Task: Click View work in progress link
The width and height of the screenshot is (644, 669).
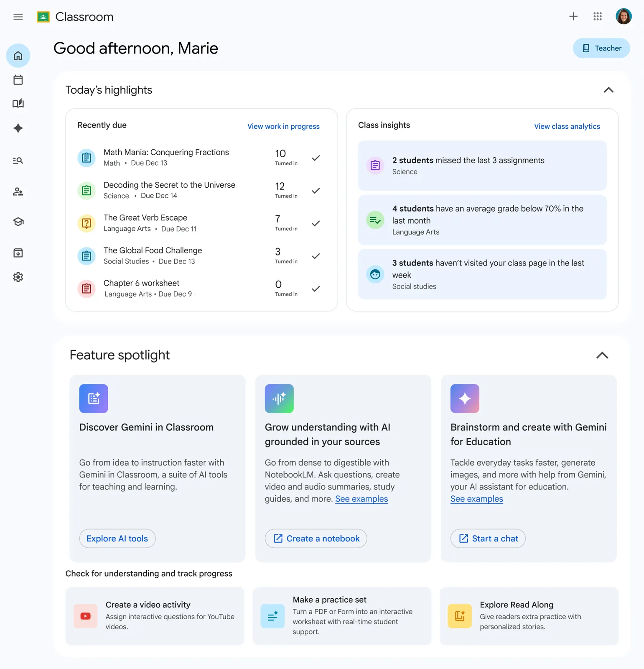Action: 283,126
